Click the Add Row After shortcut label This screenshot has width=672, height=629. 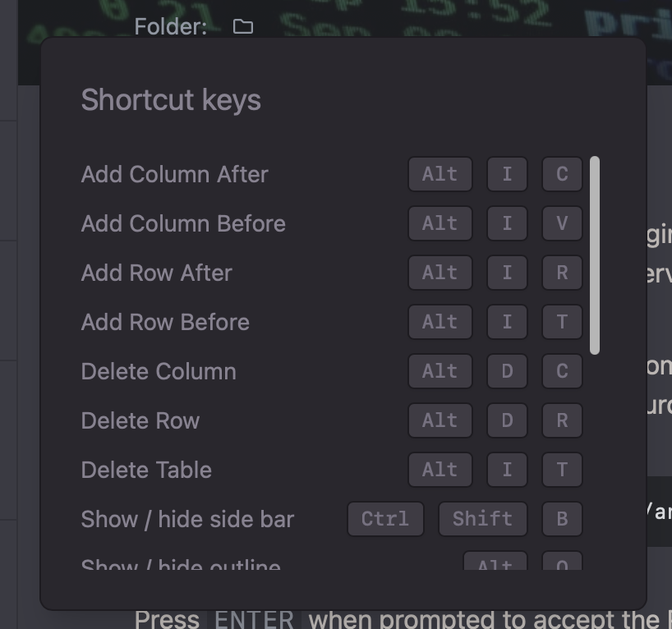[x=155, y=273]
